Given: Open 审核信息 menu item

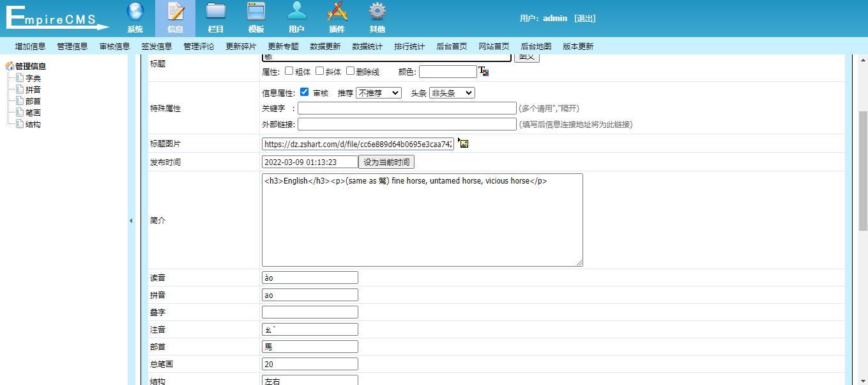Looking at the screenshot, I should [114, 46].
